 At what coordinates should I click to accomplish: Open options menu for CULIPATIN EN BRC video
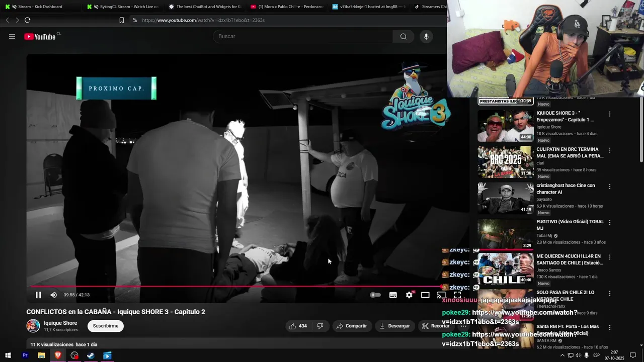[610, 150]
